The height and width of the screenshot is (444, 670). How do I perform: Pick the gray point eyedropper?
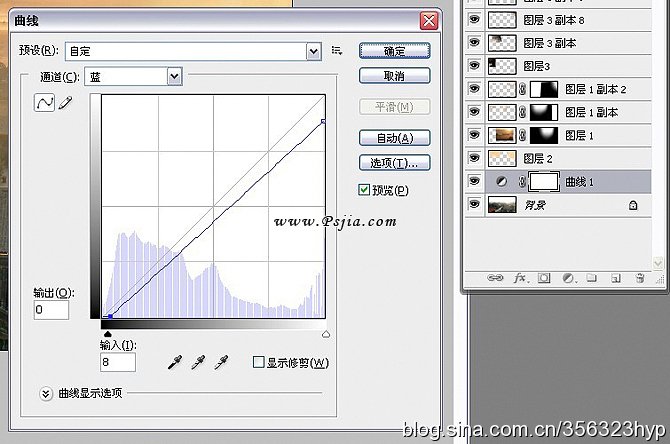coord(198,362)
